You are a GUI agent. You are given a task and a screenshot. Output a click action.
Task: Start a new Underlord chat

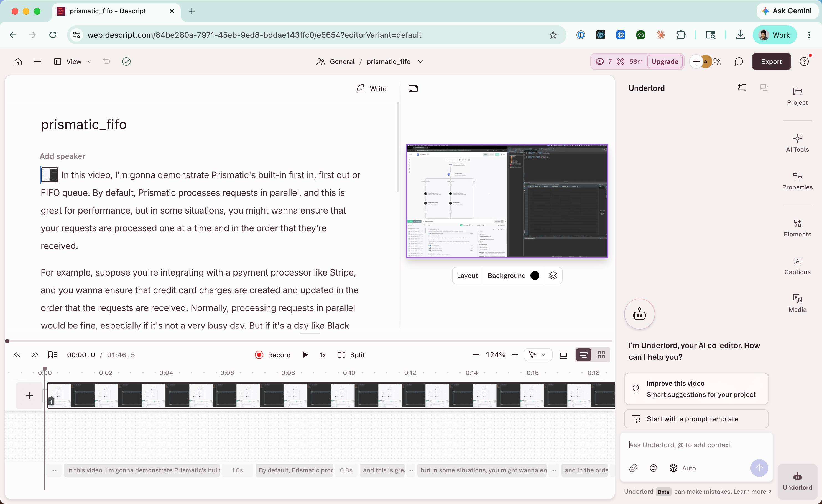pyautogui.click(x=742, y=88)
